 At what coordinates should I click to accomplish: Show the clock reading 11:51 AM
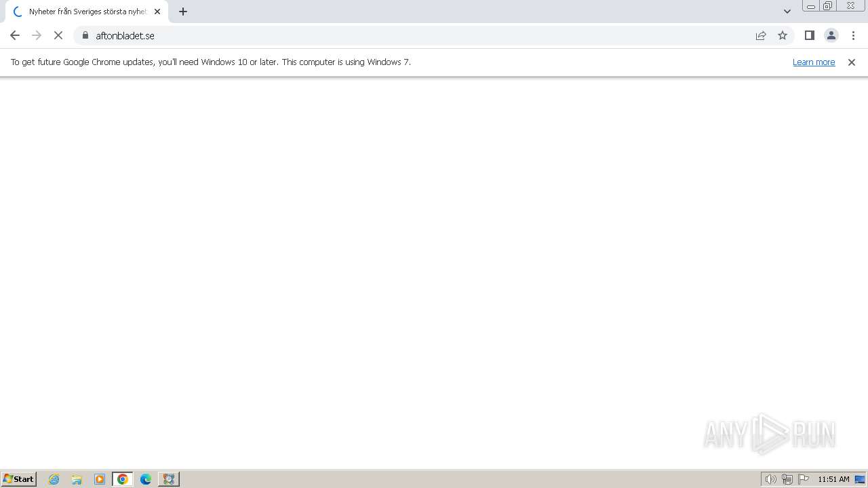click(833, 479)
